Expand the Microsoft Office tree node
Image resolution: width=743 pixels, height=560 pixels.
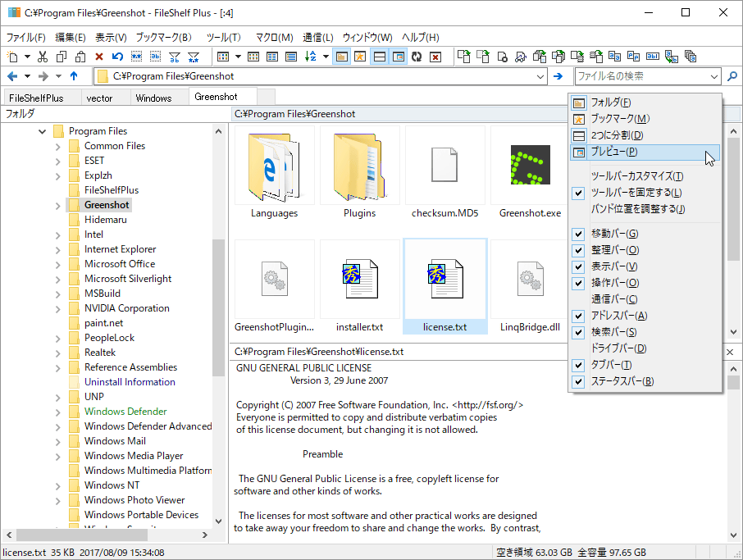[x=57, y=264]
